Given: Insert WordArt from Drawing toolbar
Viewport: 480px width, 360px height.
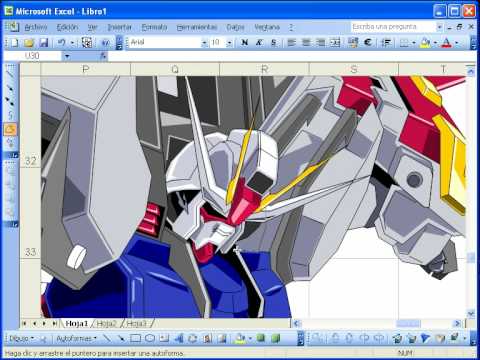Looking at the screenshot, I should tap(179, 338).
